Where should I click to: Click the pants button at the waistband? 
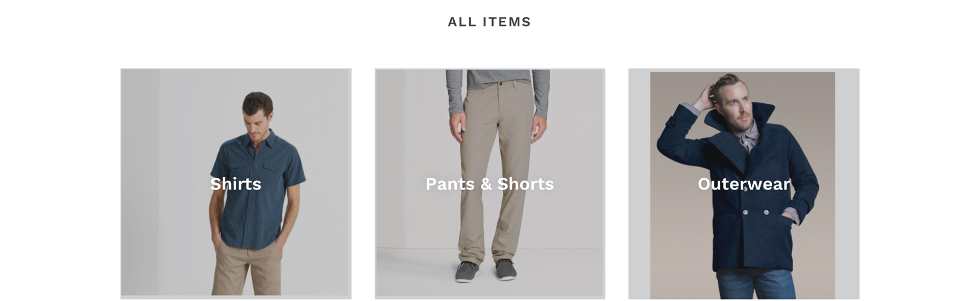pos(501,83)
